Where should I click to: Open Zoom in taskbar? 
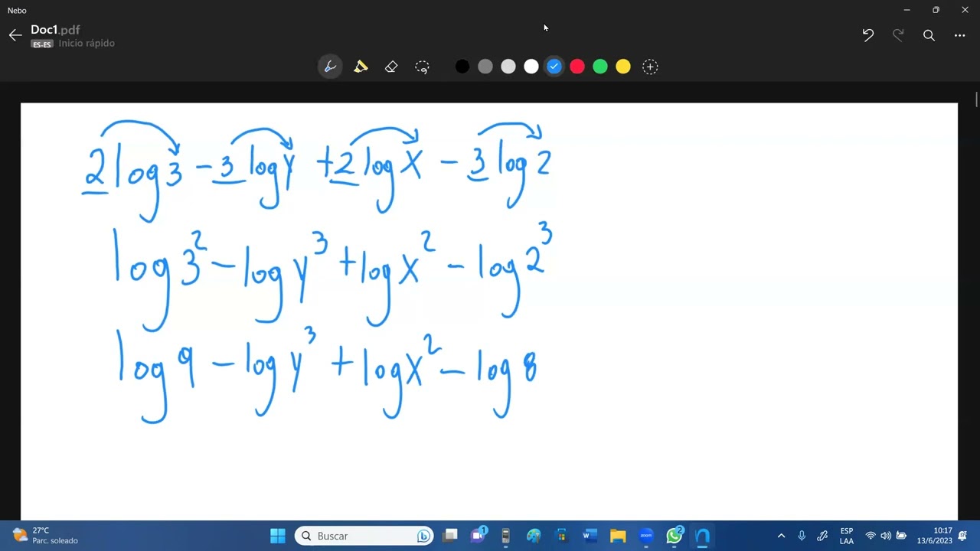646,536
